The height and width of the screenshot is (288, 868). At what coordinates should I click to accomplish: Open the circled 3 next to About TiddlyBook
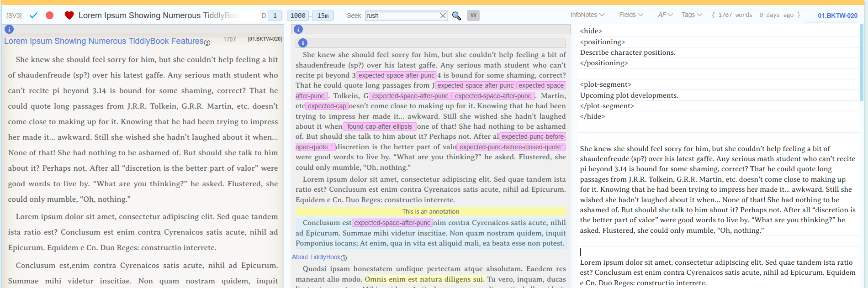tap(344, 258)
